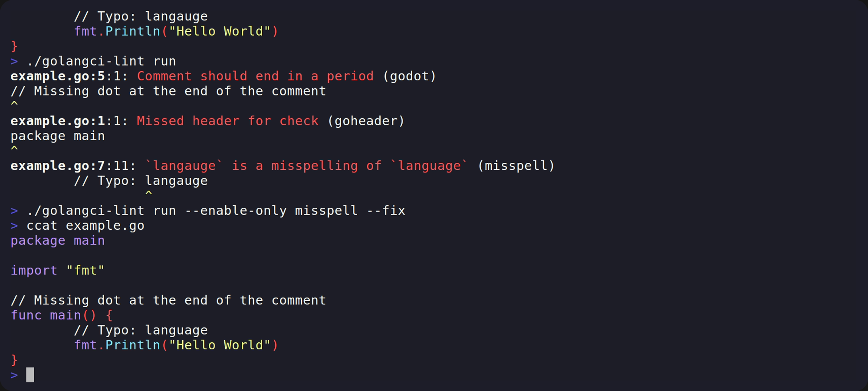
Task: Click the (goheader) linter name
Action: tap(366, 121)
